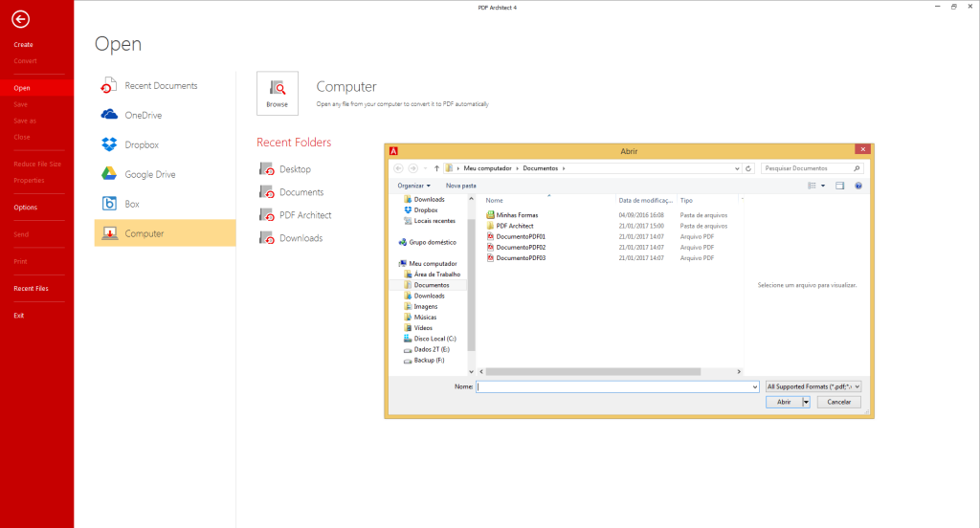The height and width of the screenshot is (528, 980).
Task: Open the Downloads recent folder icon
Action: coord(267,238)
